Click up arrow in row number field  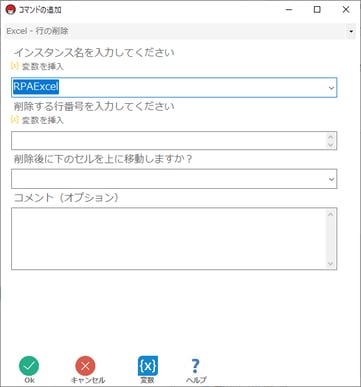tap(331, 137)
